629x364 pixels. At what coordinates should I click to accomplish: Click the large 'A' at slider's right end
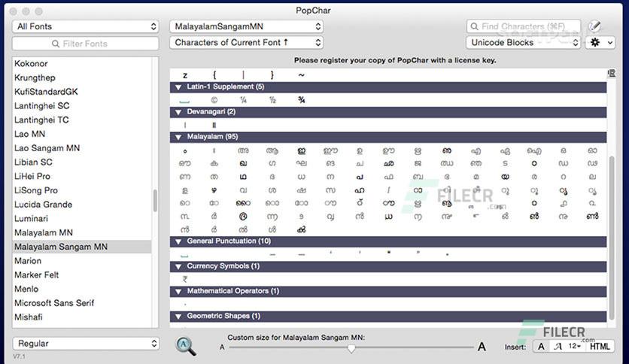pyautogui.click(x=482, y=347)
